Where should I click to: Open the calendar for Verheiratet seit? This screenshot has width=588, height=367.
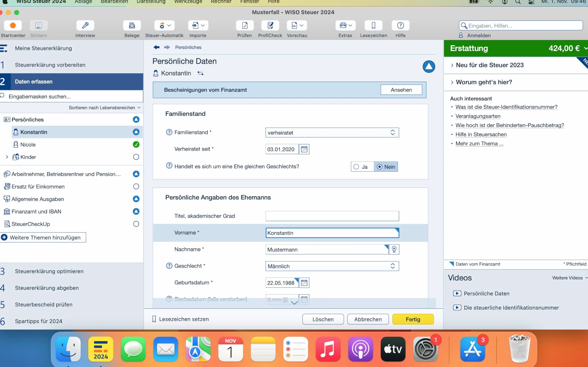coord(304,149)
